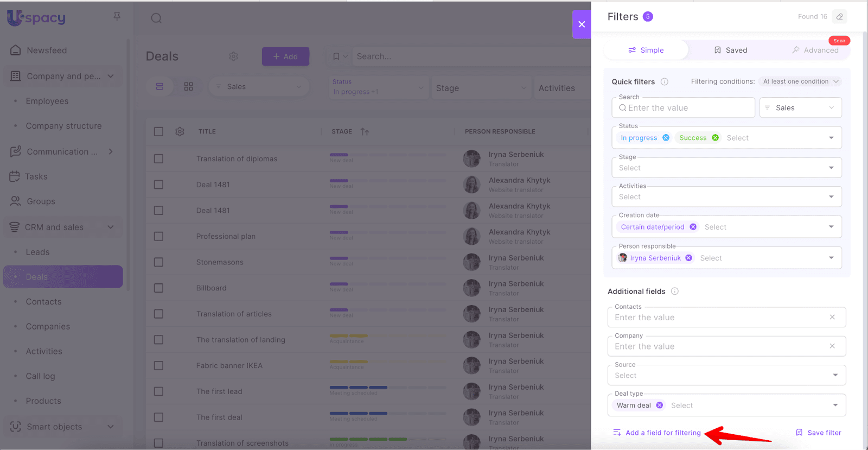Switch to the Saved filters tab
Image resolution: width=868 pixels, height=450 pixels.
(x=730, y=50)
